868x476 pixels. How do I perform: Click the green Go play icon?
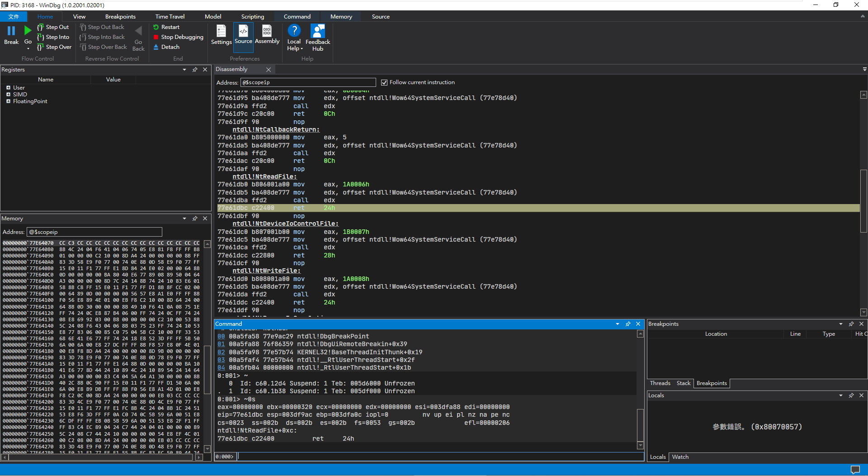(x=28, y=31)
